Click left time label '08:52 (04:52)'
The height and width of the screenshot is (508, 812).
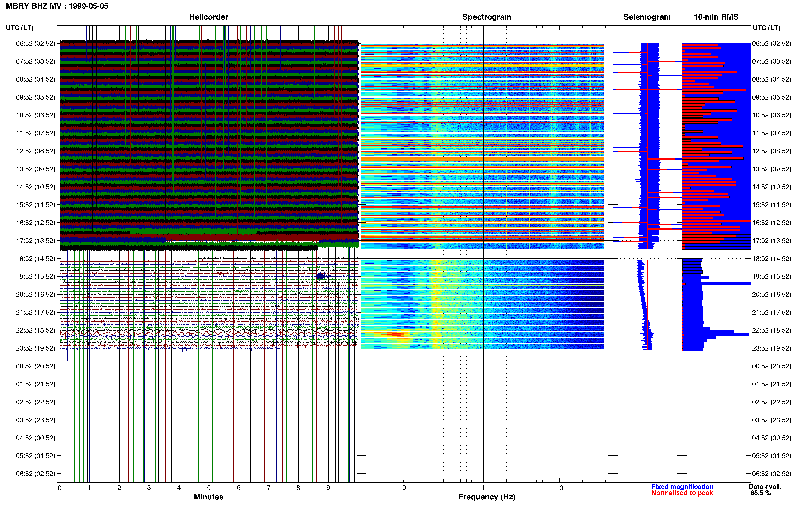pos(35,79)
